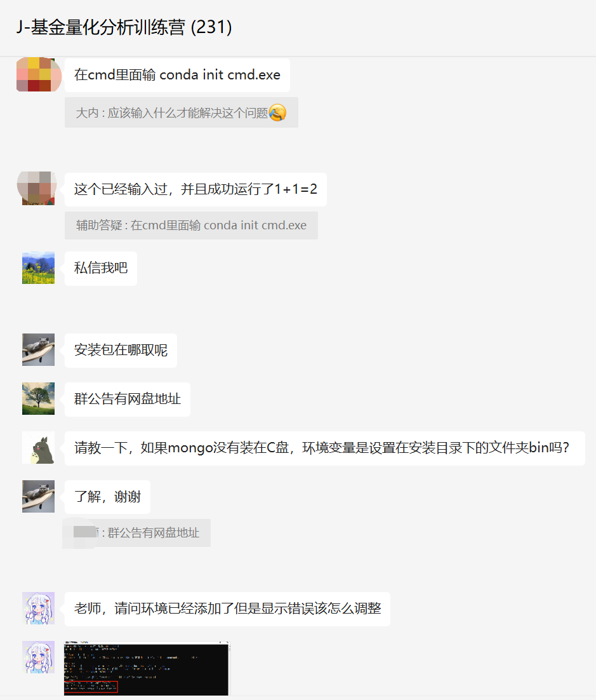Viewport: 596px width, 700px height.
Task: Open the black terminal screenshot image
Action: 147,668
